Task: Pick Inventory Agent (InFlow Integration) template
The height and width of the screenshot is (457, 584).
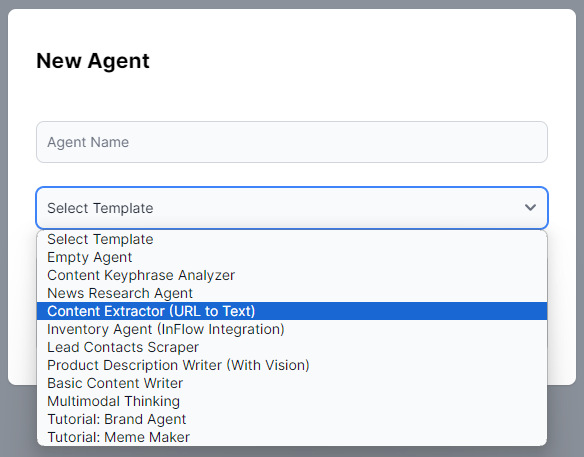Action: [292, 329]
